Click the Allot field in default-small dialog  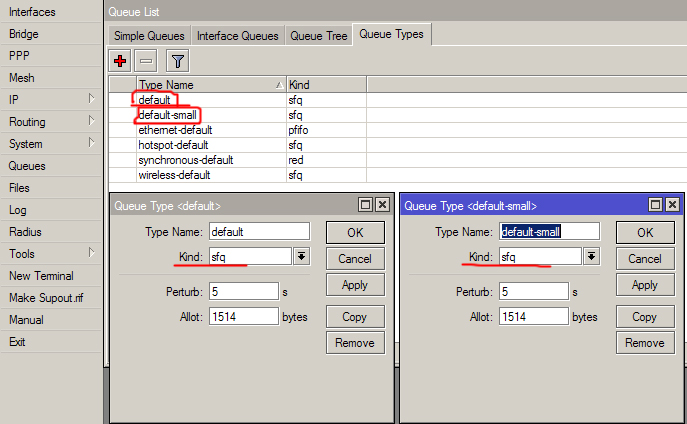pos(532,316)
